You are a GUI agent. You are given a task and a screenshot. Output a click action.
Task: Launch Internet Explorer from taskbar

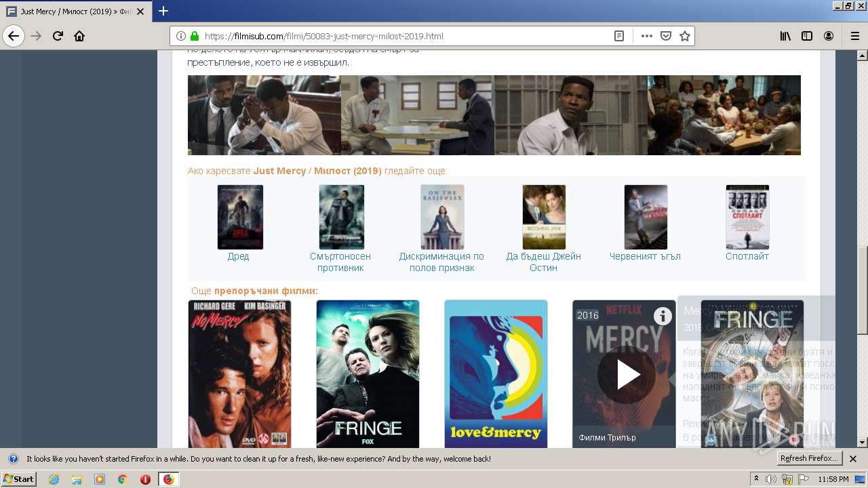click(x=54, y=479)
